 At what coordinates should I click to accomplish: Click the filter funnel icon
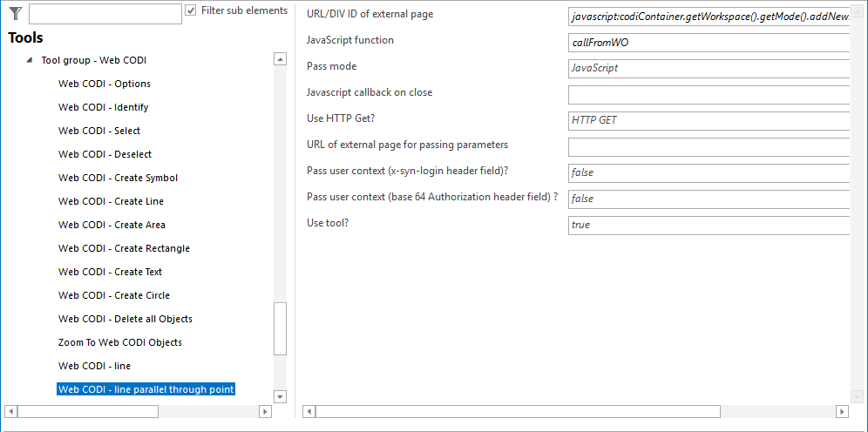click(16, 13)
